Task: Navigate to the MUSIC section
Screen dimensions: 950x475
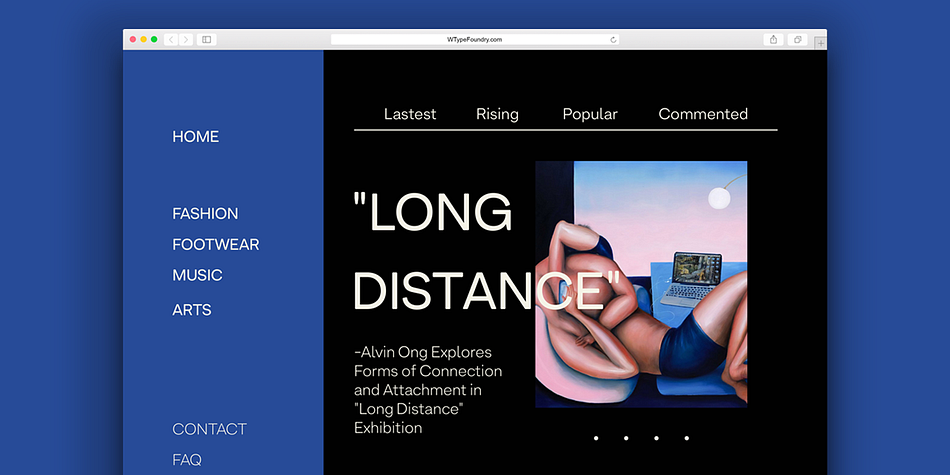Action: [198, 275]
